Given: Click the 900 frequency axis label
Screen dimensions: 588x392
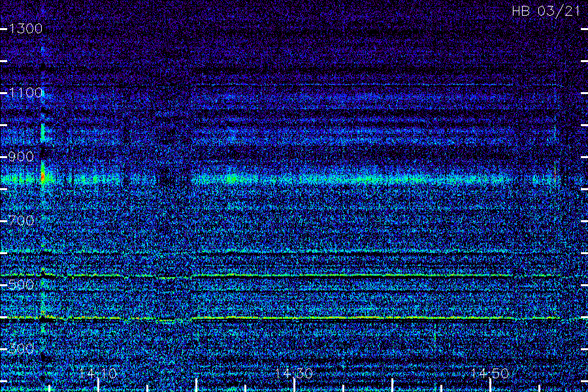Looking at the screenshot, I should [21, 157].
